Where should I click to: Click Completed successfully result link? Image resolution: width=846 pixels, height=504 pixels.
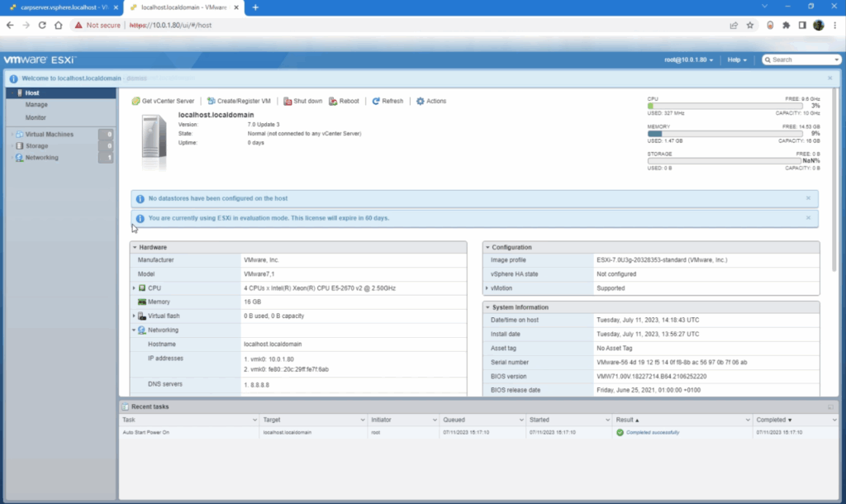coord(653,432)
